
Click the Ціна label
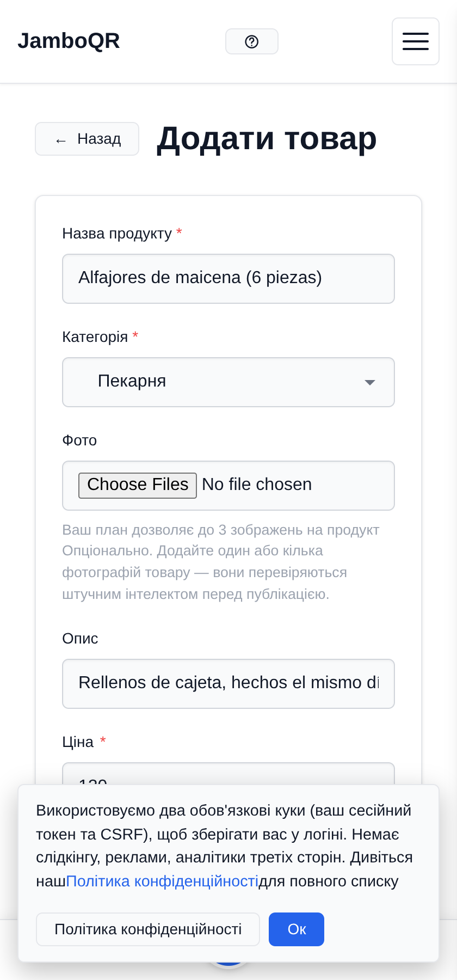click(x=78, y=742)
